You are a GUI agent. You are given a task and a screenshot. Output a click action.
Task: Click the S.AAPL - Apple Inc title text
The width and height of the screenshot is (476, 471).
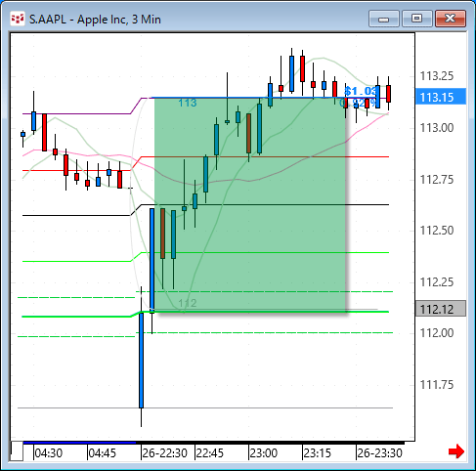[95, 20]
